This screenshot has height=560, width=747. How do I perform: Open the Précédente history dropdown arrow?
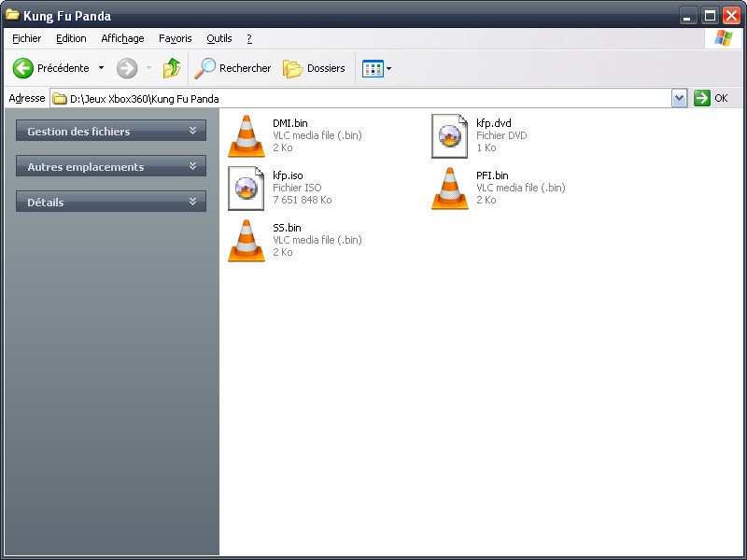(x=101, y=68)
